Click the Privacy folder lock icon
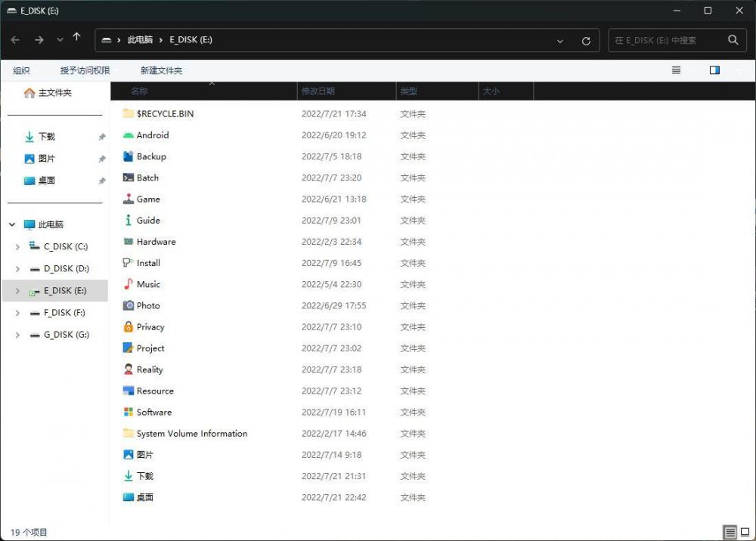The image size is (756, 541). pos(129,327)
